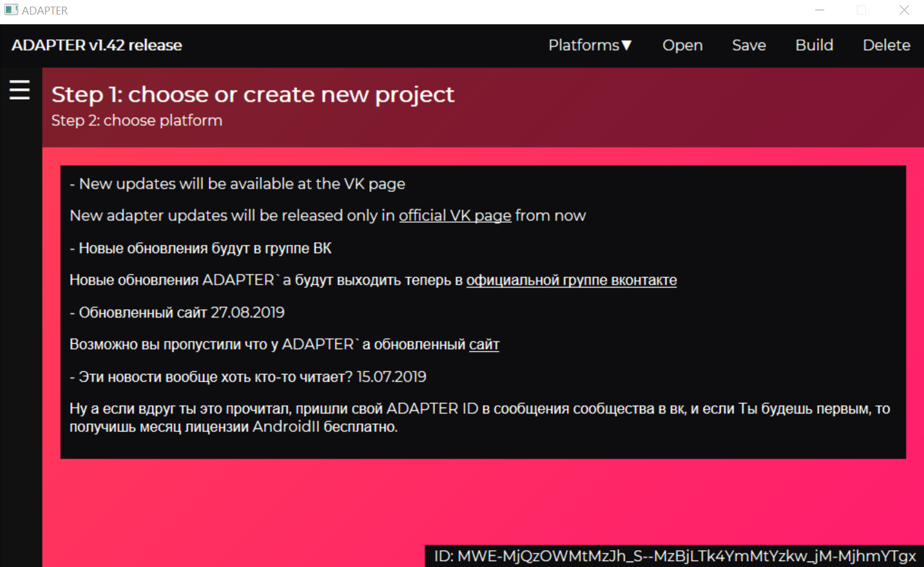Screen dimensions: 924x567
Task: Open the 'сайт' website link
Action: coord(484,345)
